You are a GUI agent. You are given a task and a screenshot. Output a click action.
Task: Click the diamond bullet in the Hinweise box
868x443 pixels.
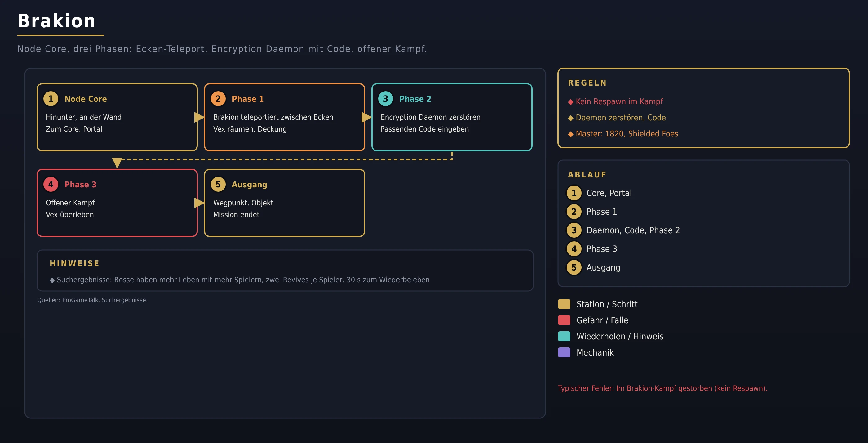[52, 280]
